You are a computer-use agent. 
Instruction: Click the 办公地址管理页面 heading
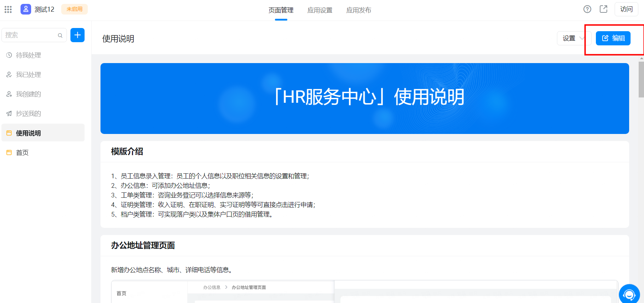[143, 246]
